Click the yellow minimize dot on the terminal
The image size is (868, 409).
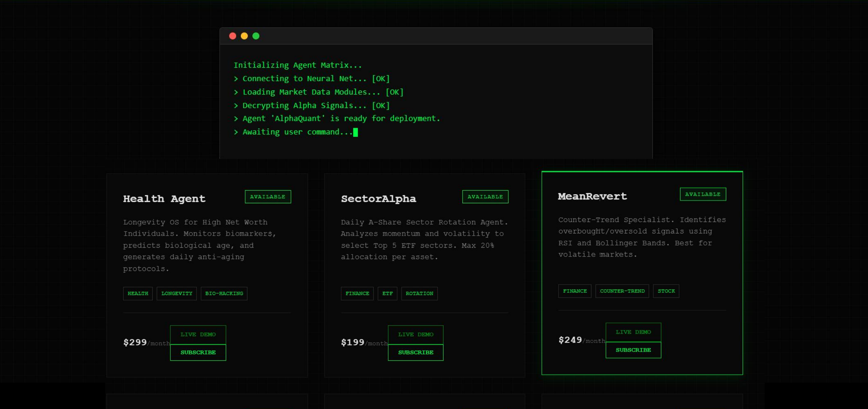pos(245,36)
